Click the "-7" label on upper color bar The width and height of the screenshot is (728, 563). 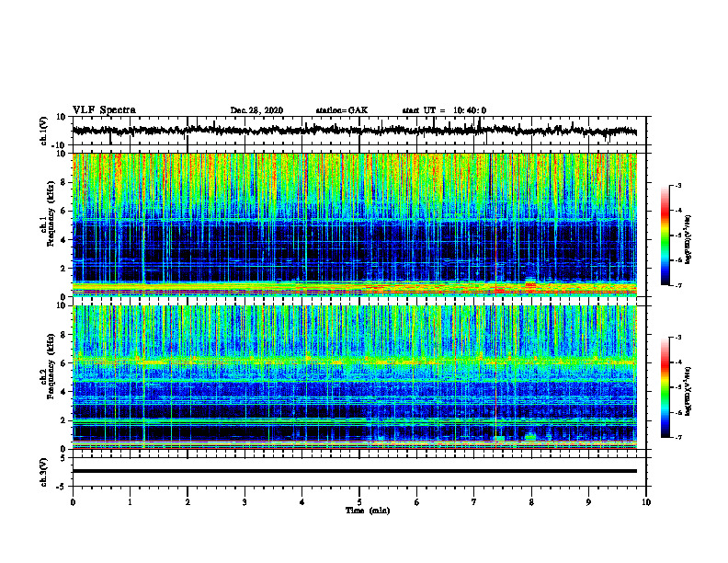678,285
